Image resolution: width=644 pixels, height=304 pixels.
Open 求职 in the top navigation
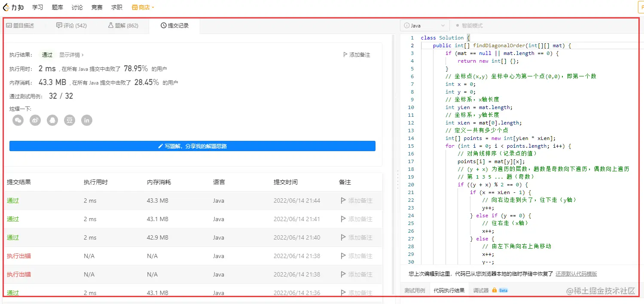[x=117, y=7]
